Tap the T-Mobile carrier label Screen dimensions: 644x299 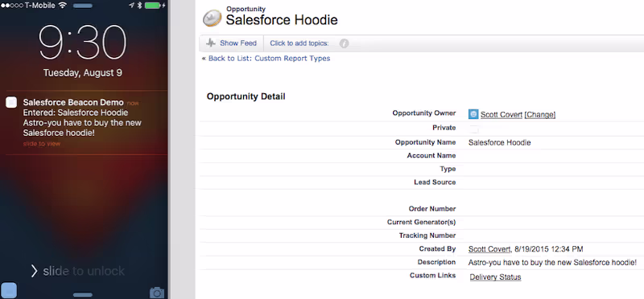[39, 6]
